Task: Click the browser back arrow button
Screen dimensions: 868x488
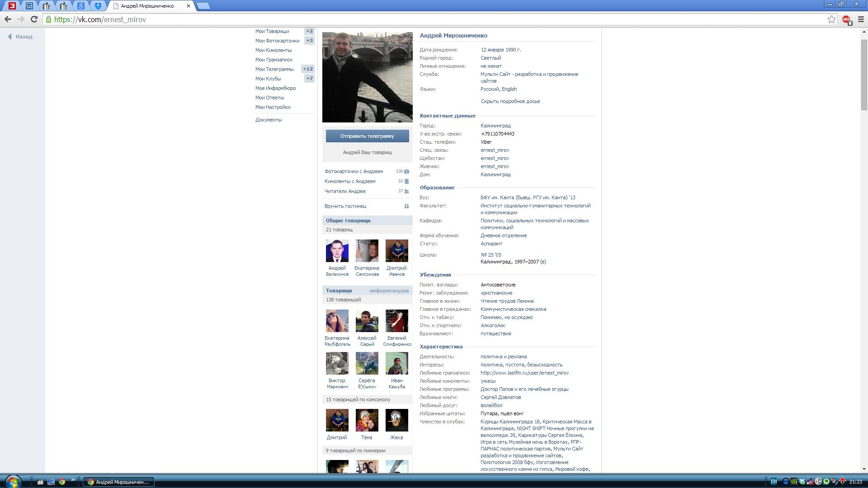Action: pos(8,19)
